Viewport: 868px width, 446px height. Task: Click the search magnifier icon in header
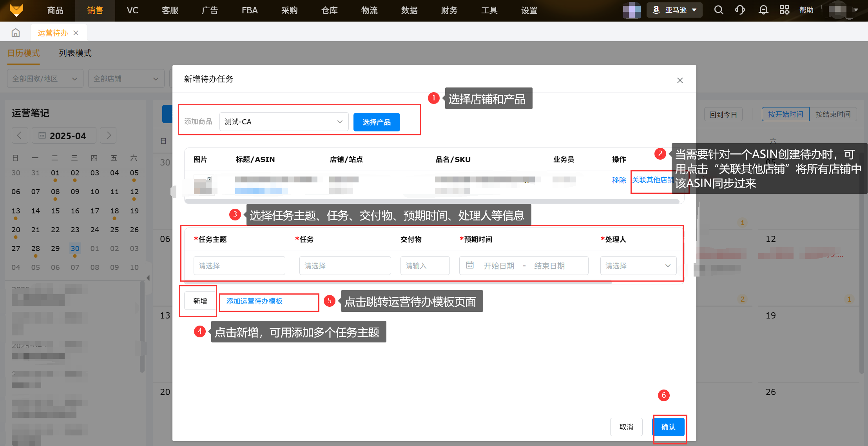718,10
